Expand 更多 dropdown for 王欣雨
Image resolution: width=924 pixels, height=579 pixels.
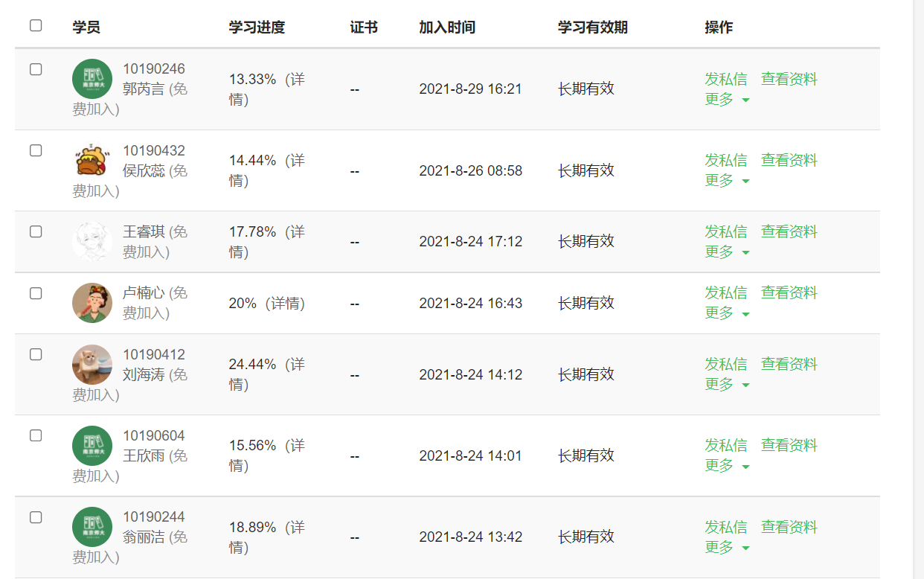727,465
